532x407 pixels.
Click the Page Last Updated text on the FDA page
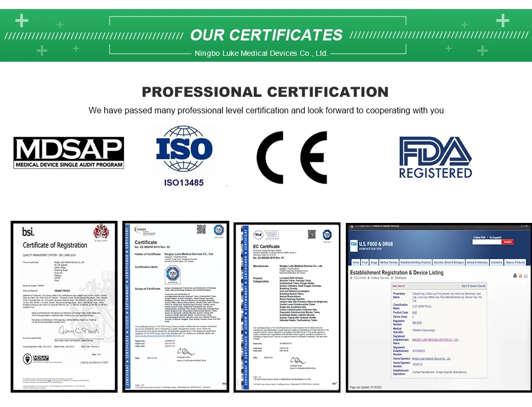(366, 387)
